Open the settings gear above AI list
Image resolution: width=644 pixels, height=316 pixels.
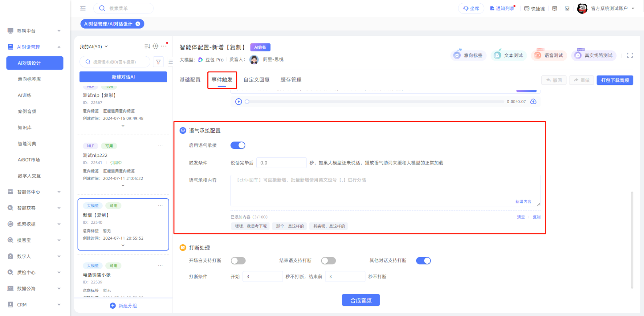tap(155, 46)
